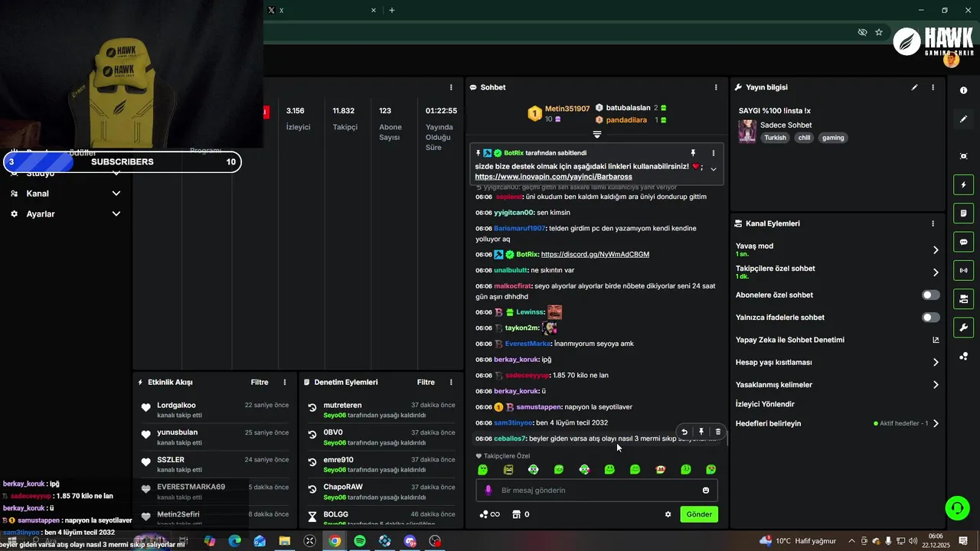Open Spotify from the taskbar
Screen dimensions: 980x551
(360, 541)
